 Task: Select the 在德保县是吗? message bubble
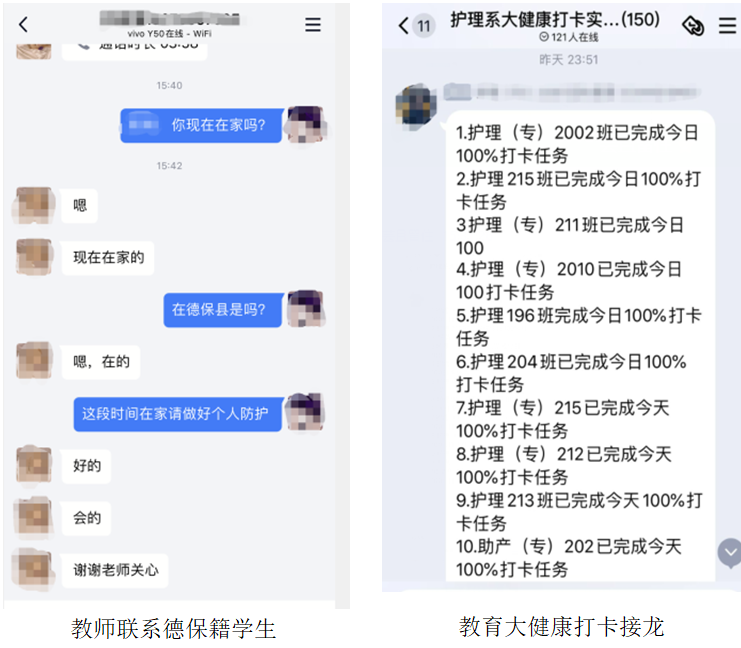pyautogui.click(x=223, y=310)
